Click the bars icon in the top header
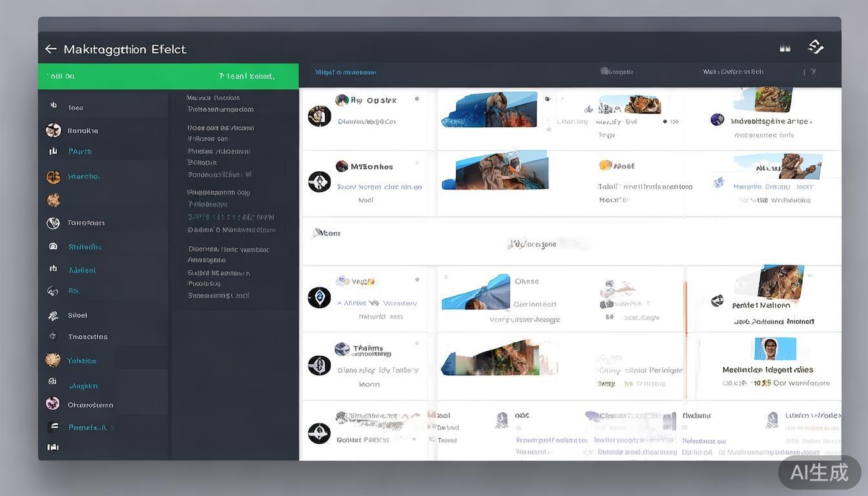 pyautogui.click(x=785, y=48)
